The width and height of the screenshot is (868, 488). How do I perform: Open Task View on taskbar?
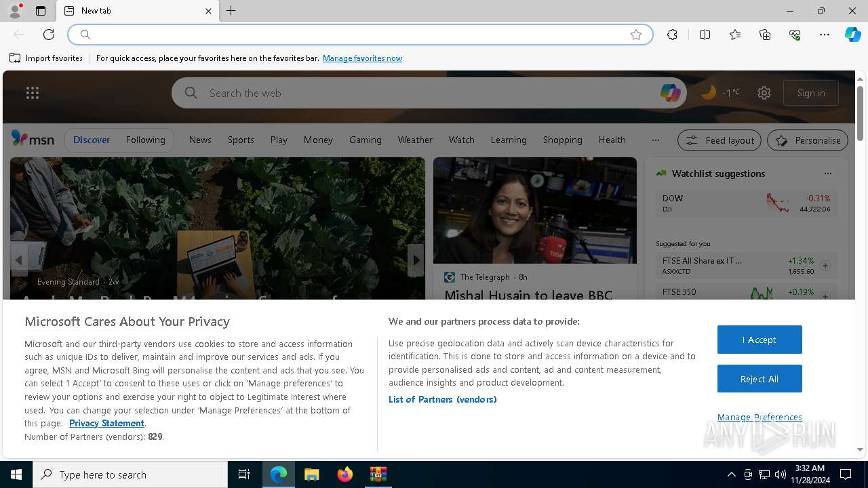click(x=244, y=474)
